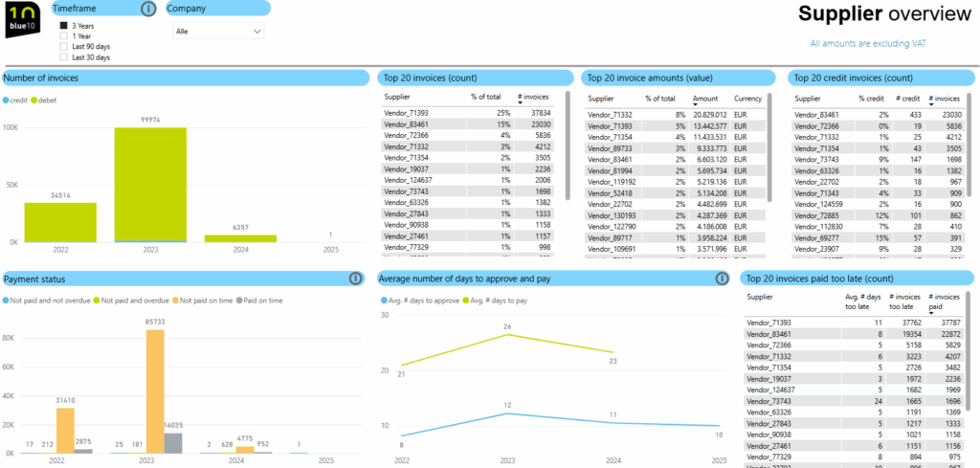
Task: Click scrollbar of Top 20 invoices table
Action: [568, 144]
